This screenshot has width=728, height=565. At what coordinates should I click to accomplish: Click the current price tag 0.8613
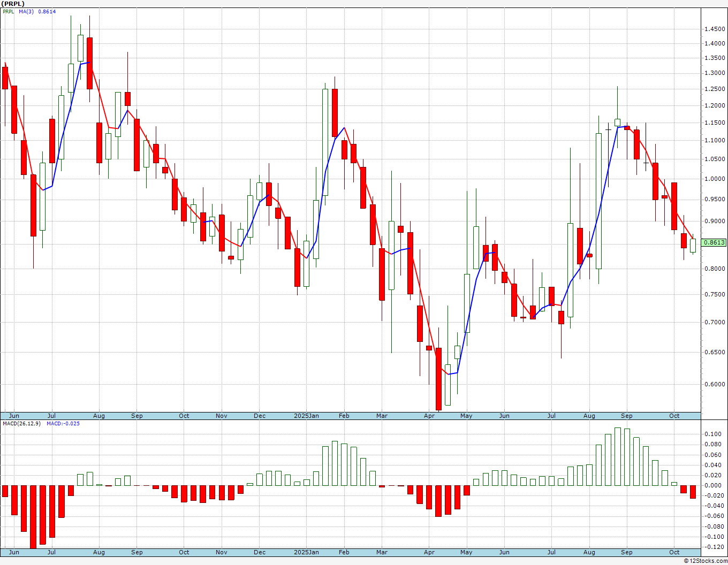715,242
